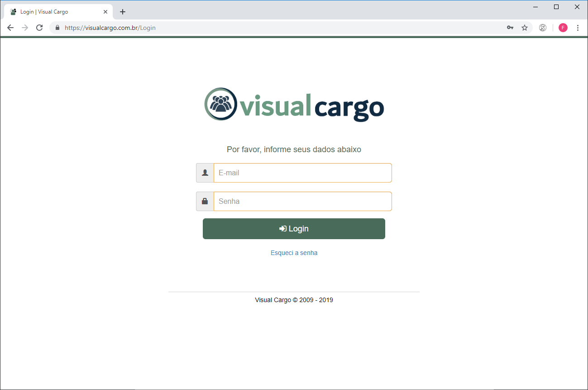The image size is (588, 390).
Task: Open Chrome three-dot menu
Action: click(x=578, y=28)
